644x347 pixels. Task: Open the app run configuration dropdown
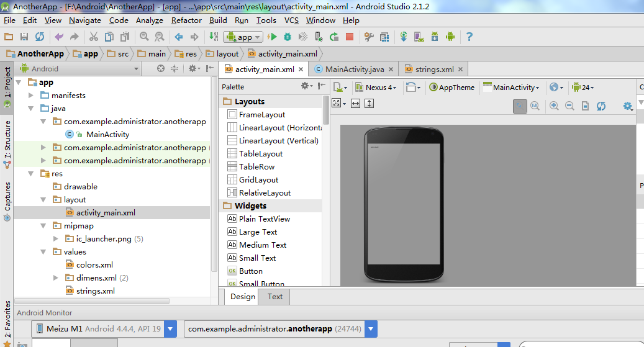point(243,37)
